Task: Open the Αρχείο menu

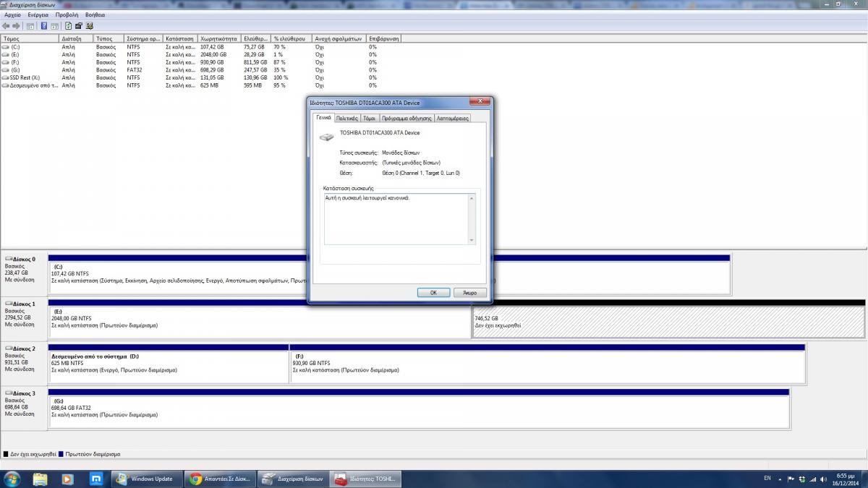Action: coord(13,14)
